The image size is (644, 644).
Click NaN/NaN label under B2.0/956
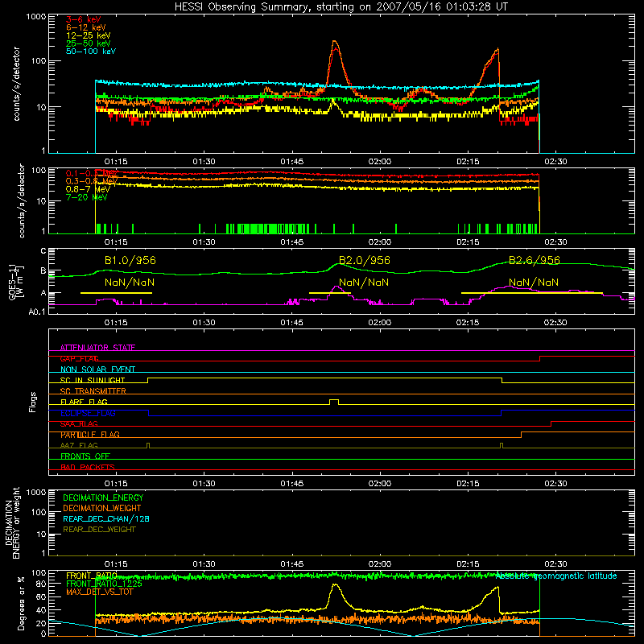coord(364,283)
